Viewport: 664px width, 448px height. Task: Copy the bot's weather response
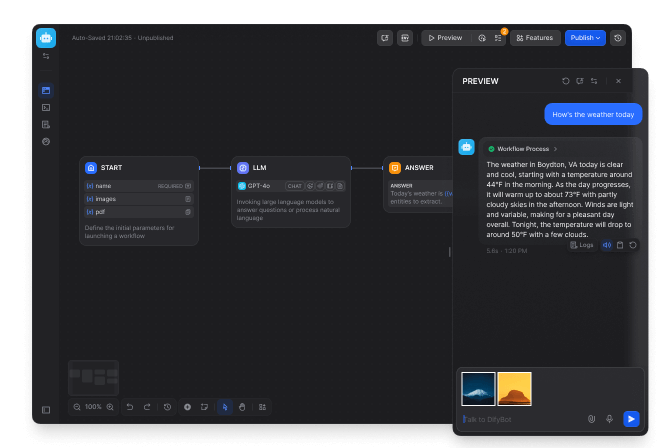(620, 245)
